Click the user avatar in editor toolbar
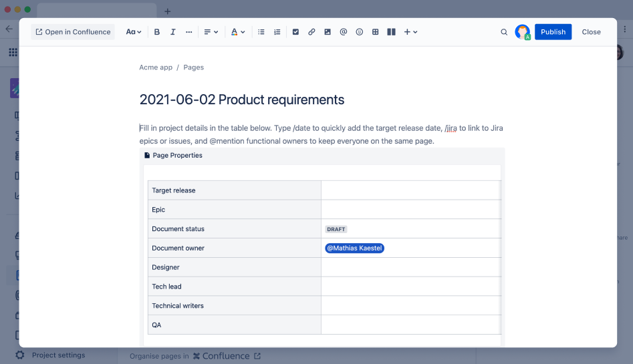 pos(523,32)
